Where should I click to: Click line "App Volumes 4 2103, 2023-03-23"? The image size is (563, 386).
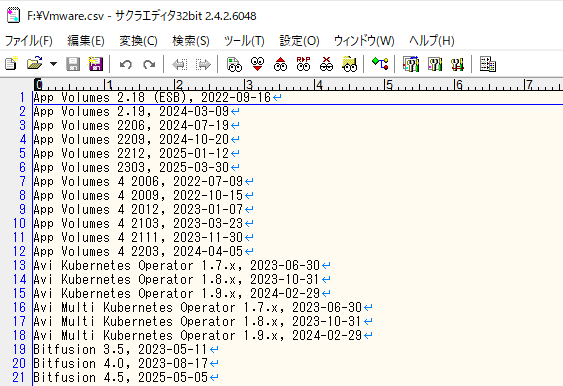138,223
